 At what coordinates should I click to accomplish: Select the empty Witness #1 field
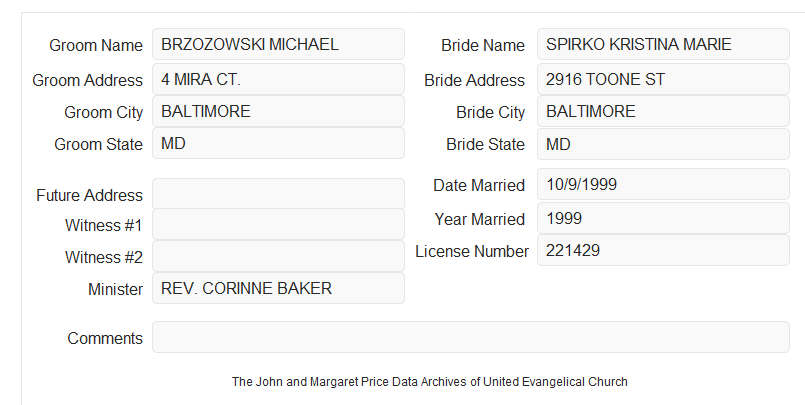tap(278, 224)
